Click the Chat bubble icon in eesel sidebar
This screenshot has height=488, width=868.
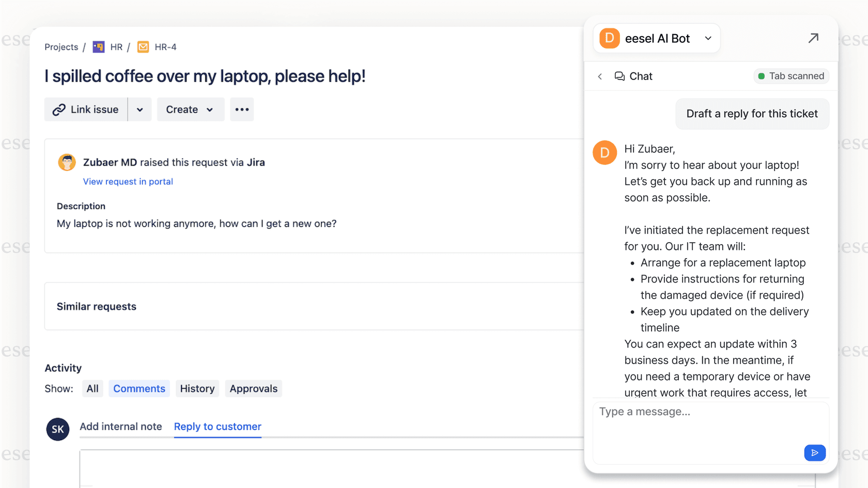(619, 76)
